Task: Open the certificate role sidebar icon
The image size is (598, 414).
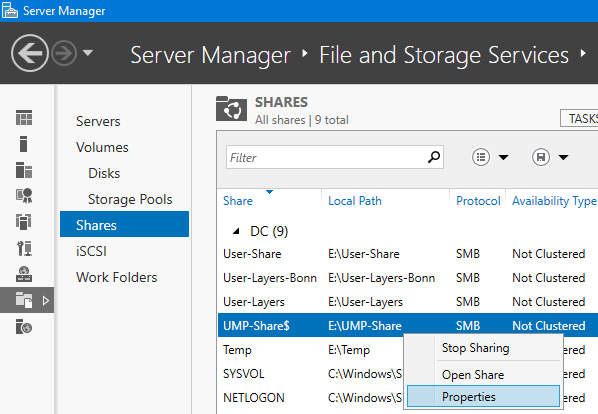Action: [24, 196]
